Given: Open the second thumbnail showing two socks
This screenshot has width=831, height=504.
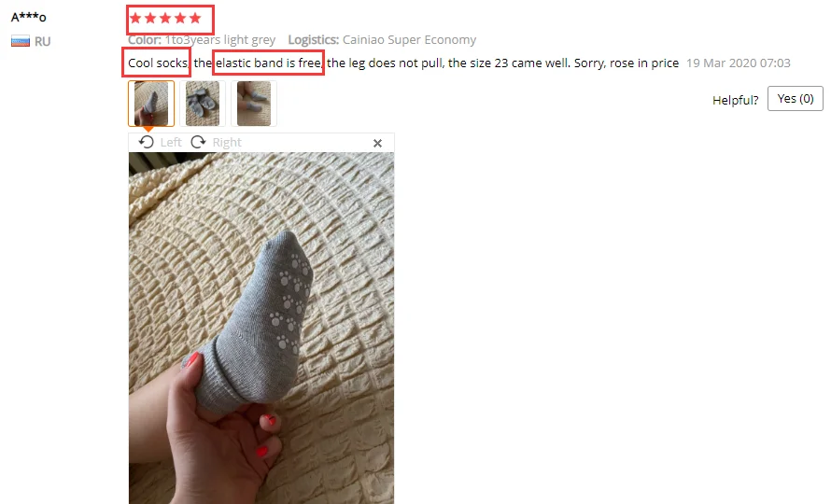Looking at the screenshot, I should point(203,104).
